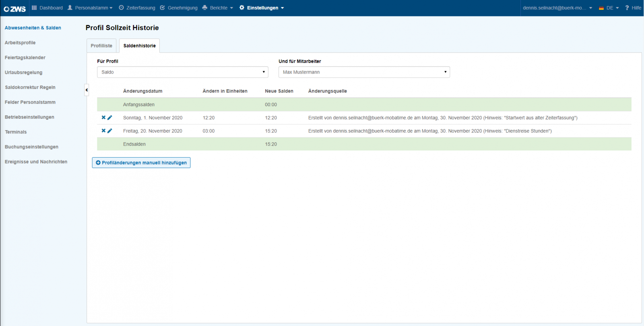The height and width of the screenshot is (326, 644).
Task: Open the Mitarbeiter Max Mustermann dropdown
Action: pyautogui.click(x=364, y=72)
